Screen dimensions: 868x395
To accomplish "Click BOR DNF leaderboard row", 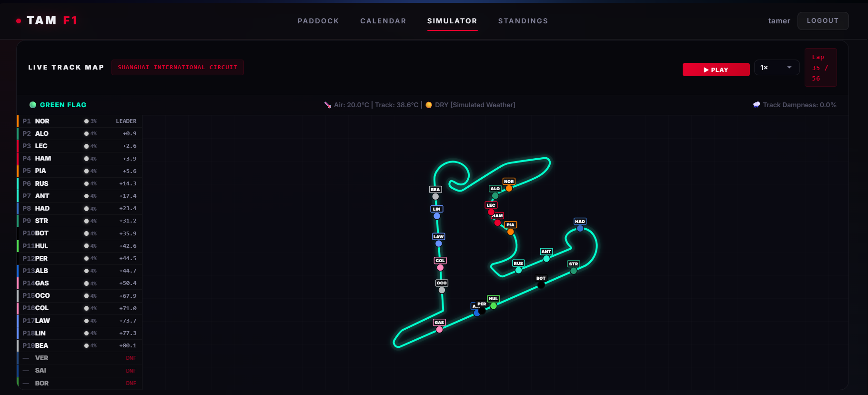I will click(80, 383).
